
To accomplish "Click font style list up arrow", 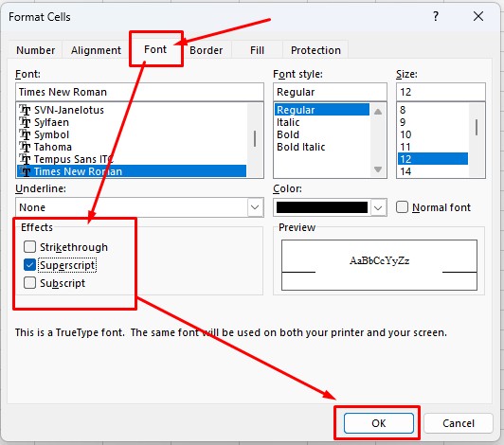I will pyautogui.click(x=378, y=112).
